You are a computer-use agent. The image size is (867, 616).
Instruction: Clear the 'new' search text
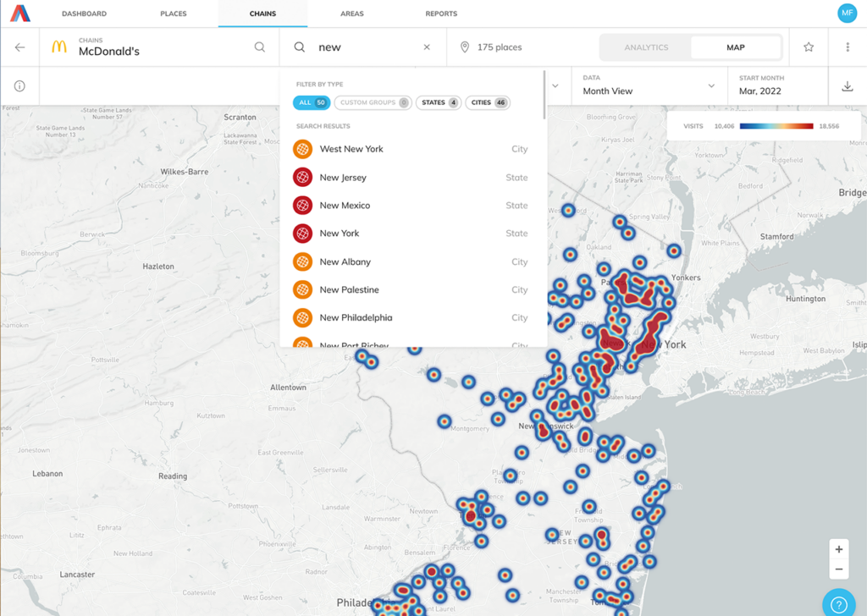pos(427,47)
